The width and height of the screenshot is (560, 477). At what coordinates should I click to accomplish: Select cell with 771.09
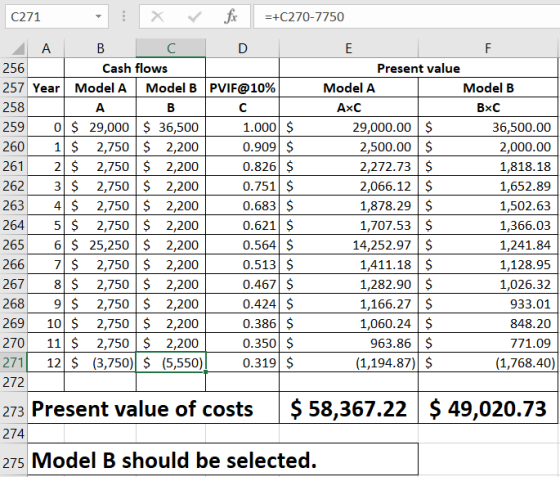coord(488,343)
